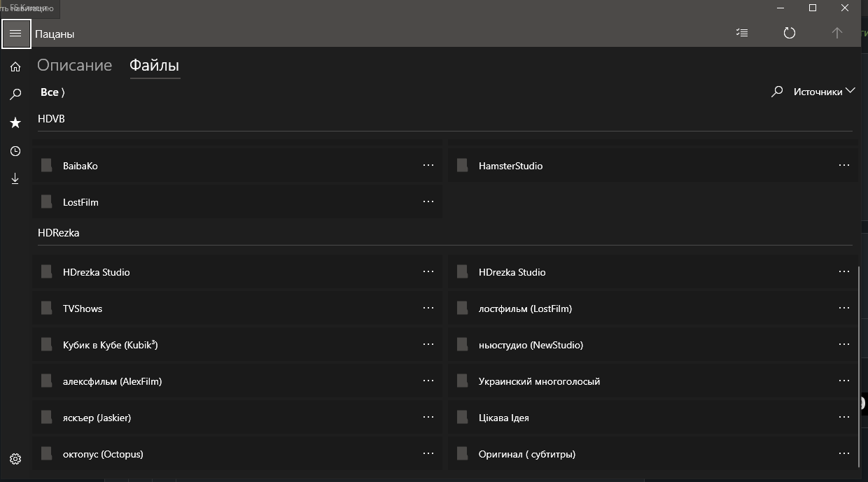The width and height of the screenshot is (868, 482).
Task: Click the search icon beside Источники
Action: (777, 92)
